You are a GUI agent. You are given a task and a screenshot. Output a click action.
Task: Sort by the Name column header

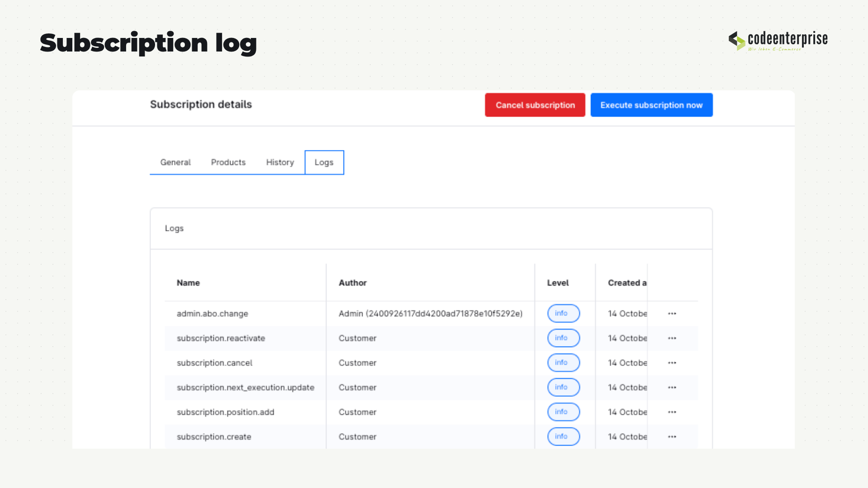pos(188,283)
